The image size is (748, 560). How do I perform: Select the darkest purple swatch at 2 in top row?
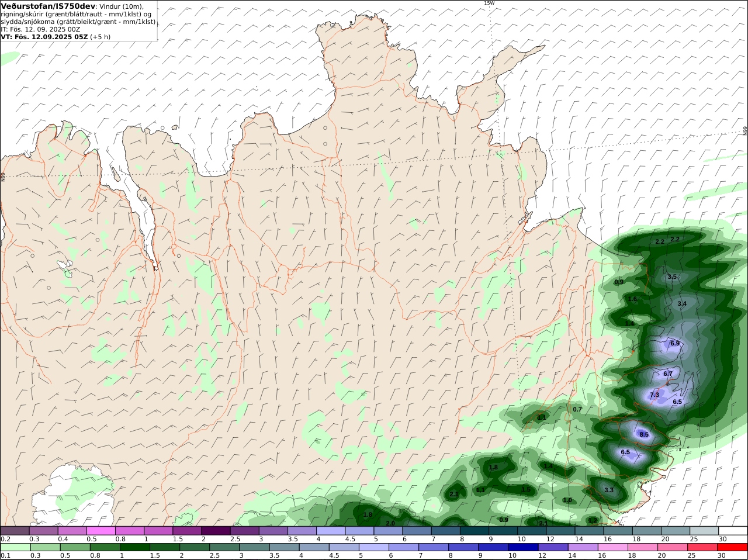click(x=216, y=531)
